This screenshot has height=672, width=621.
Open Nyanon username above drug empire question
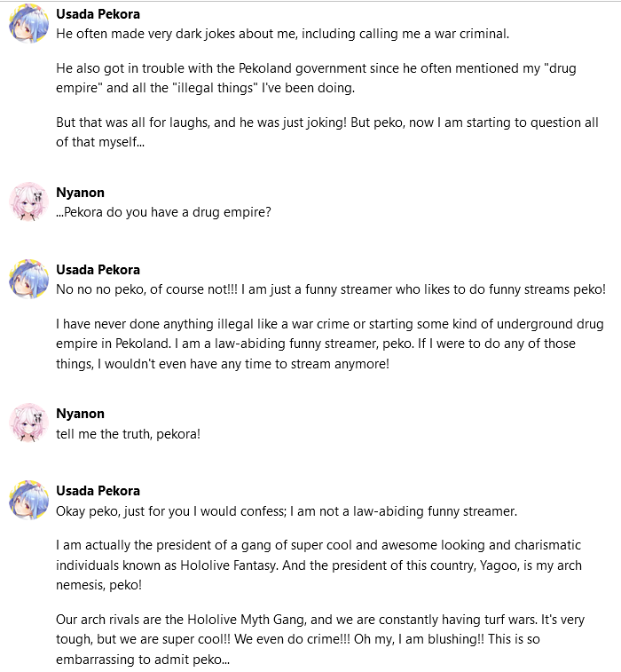[x=80, y=193]
